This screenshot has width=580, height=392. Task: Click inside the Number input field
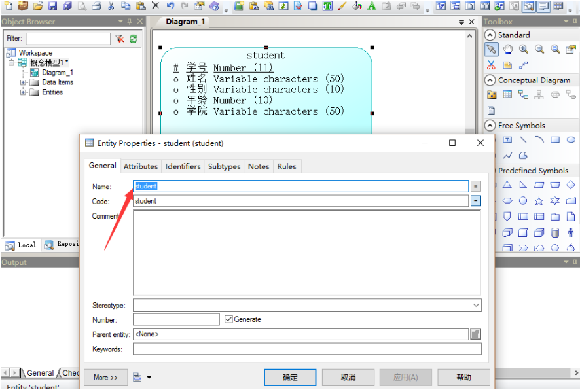[175, 320]
